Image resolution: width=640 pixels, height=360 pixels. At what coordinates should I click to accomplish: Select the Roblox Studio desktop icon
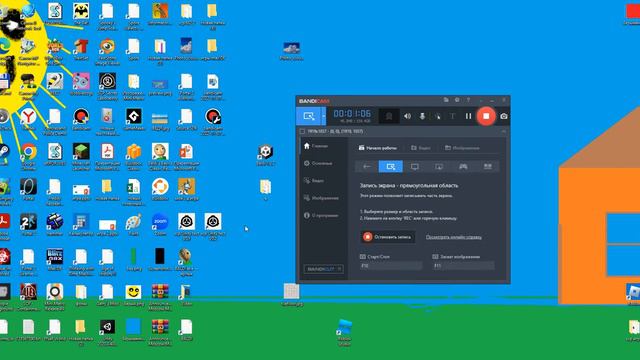click(x=344, y=332)
